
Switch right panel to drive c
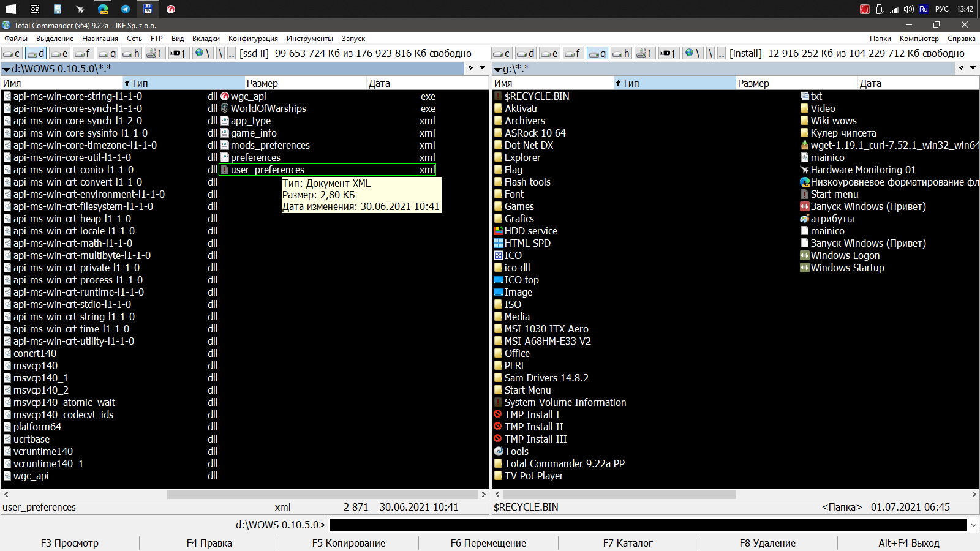point(502,53)
